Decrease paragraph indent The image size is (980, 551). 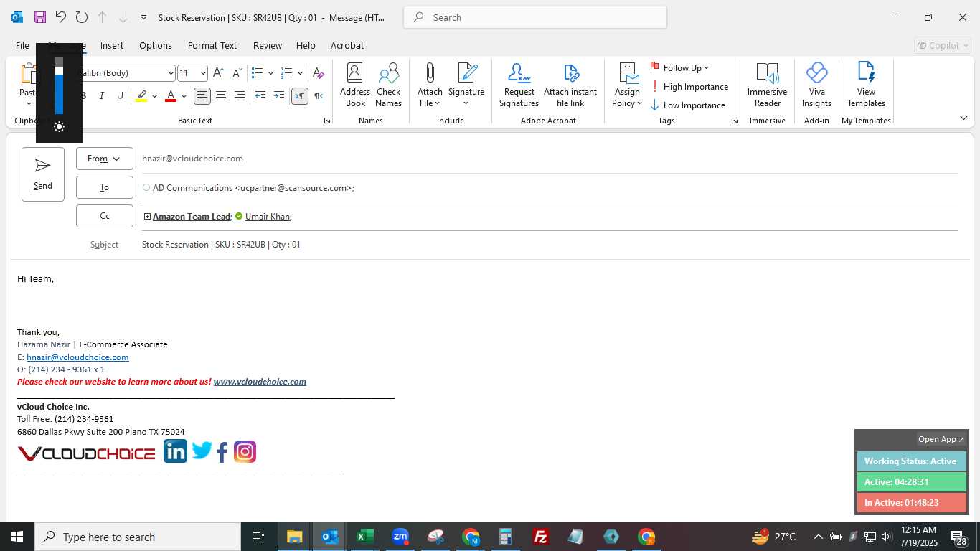260,96
